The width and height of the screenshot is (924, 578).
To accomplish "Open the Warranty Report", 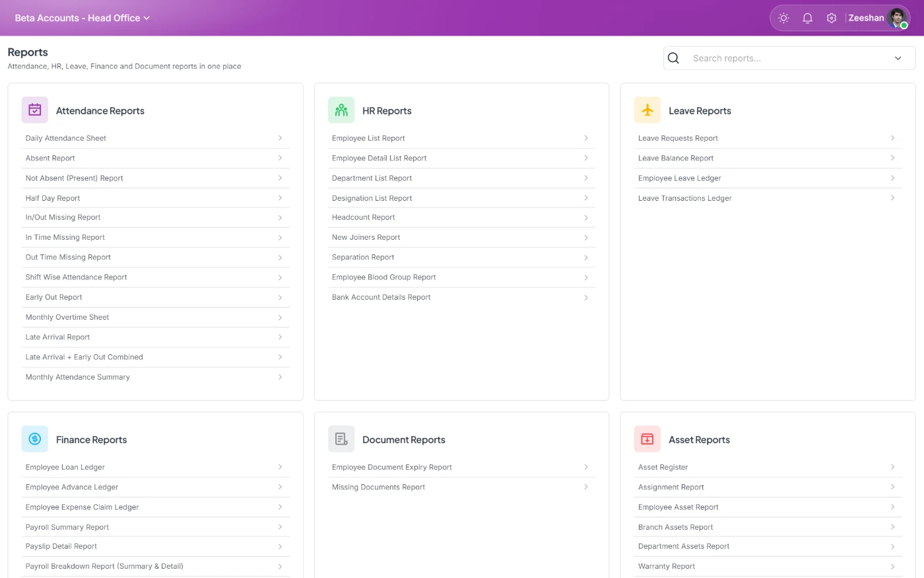I will (x=768, y=566).
